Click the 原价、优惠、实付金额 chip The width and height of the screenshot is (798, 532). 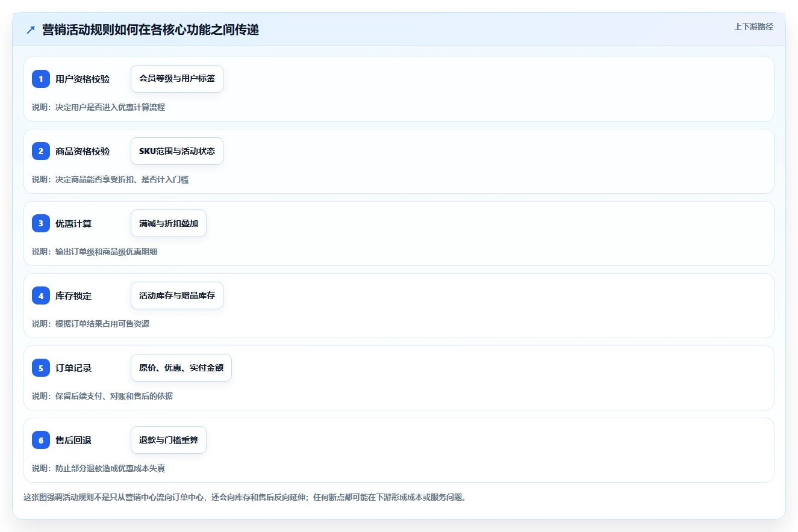(x=181, y=368)
